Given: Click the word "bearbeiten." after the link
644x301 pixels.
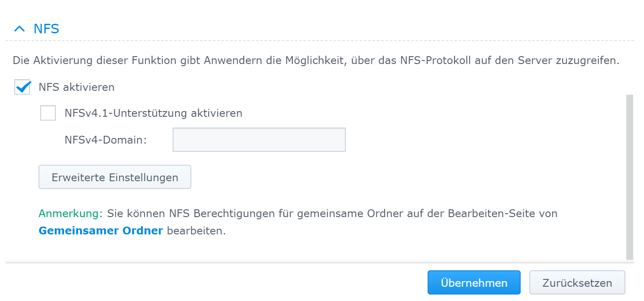Looking at the screenshot, I should [x=196, y=231].
